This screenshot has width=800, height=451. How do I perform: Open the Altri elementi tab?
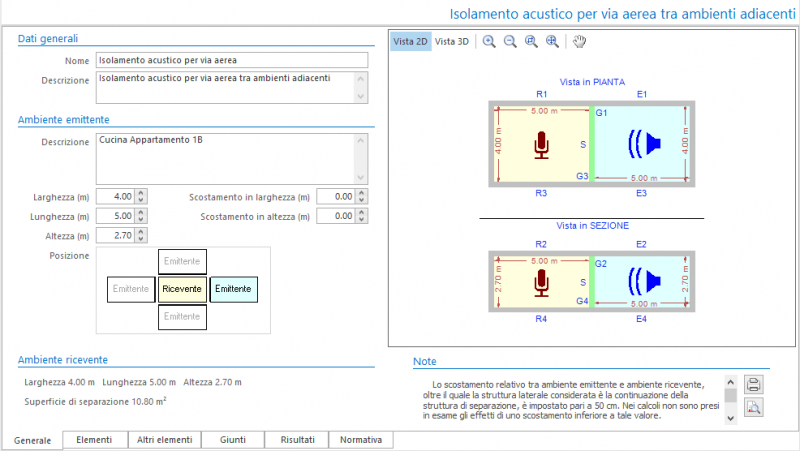click(164, 440)
